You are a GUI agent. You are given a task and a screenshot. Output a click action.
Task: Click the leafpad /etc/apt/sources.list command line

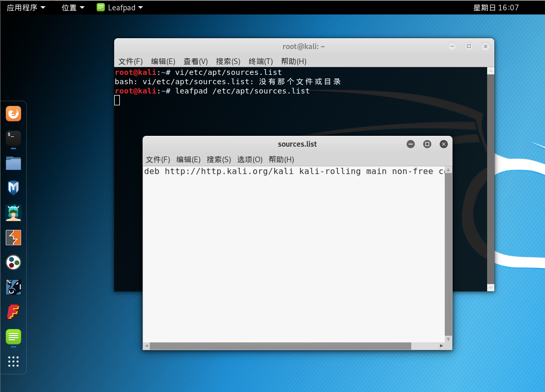coord(242,91)
